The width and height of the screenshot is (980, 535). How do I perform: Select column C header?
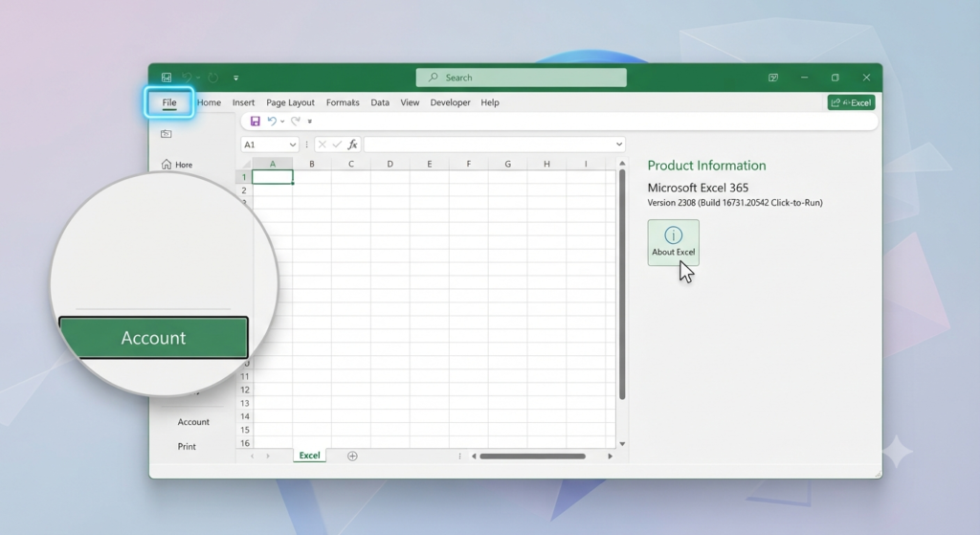point(350,164)
